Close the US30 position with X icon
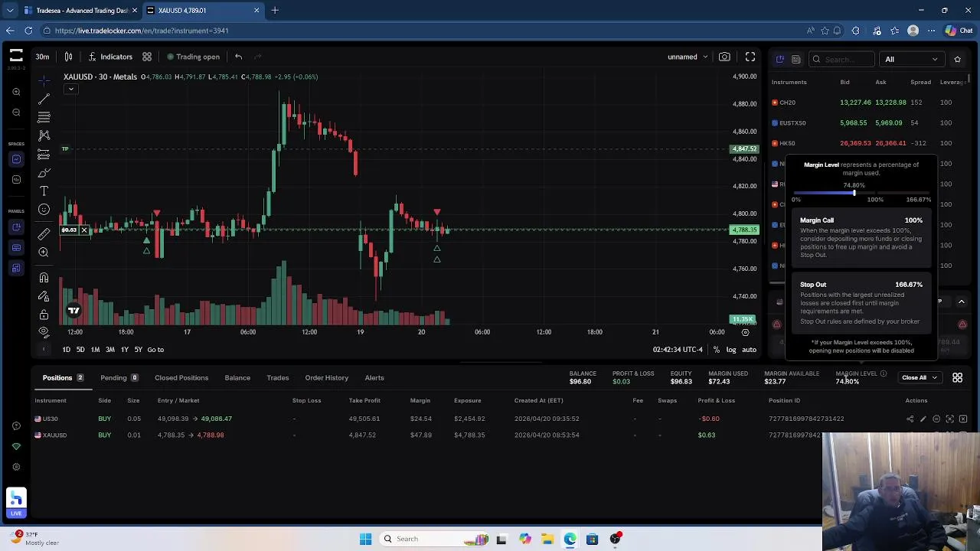This screenshot has height=551, width=980. 963,419
